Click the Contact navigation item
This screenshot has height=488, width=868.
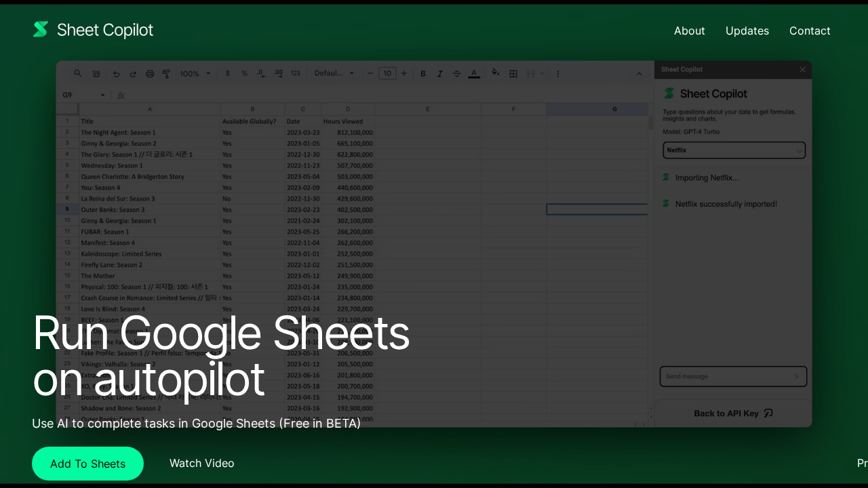click(x=810, y=30)
